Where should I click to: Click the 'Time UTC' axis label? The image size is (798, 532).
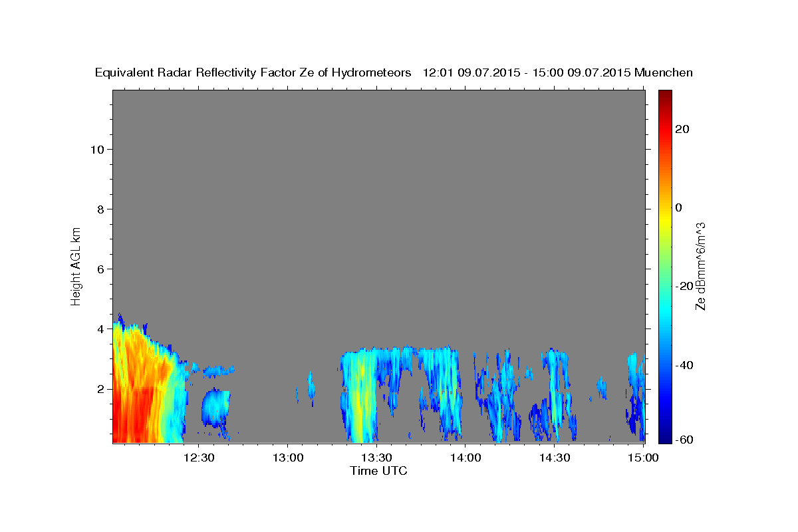pos(378,471)
